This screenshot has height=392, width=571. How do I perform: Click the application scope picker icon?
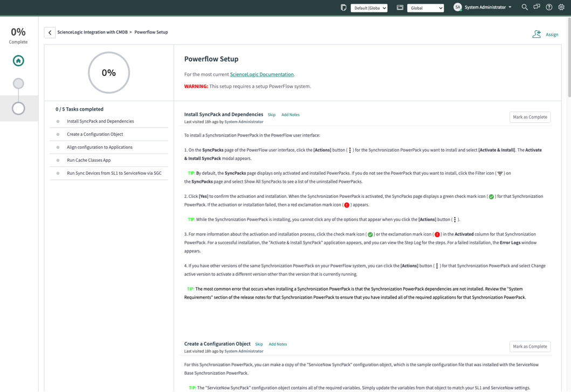400,8
